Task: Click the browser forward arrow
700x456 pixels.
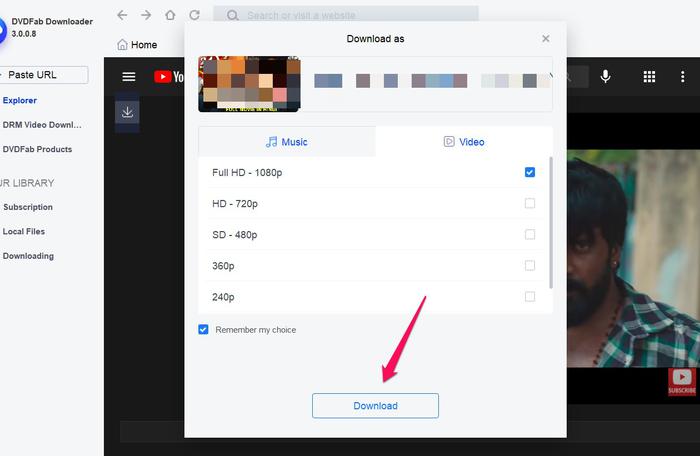Action: point(146,15)
